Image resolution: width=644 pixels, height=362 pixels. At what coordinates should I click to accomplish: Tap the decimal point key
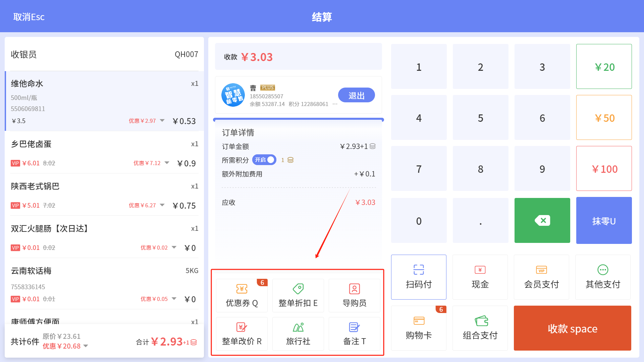(480, 220)
